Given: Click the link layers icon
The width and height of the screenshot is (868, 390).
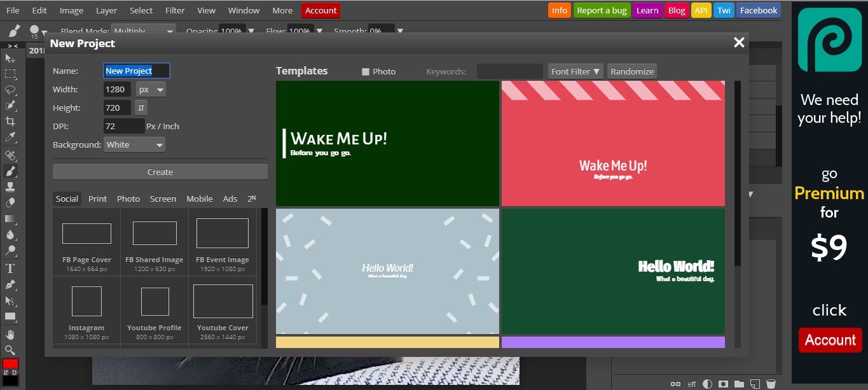Looking at the screenshot, I should (676, 384).
